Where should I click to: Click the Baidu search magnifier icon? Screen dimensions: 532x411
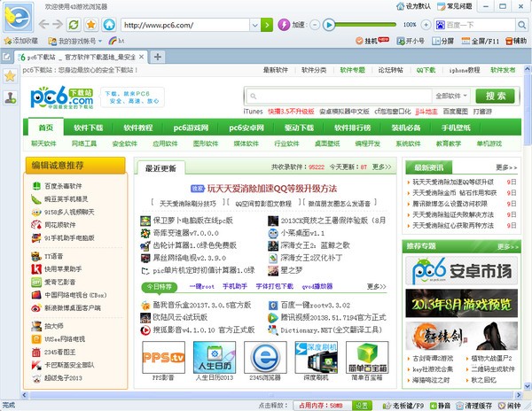(x=520, y=25)
